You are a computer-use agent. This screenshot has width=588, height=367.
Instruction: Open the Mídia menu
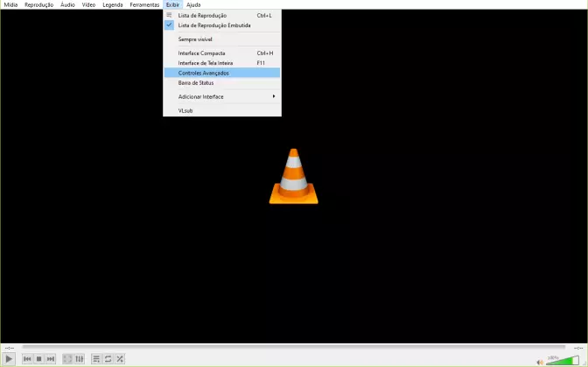(10, 4)
